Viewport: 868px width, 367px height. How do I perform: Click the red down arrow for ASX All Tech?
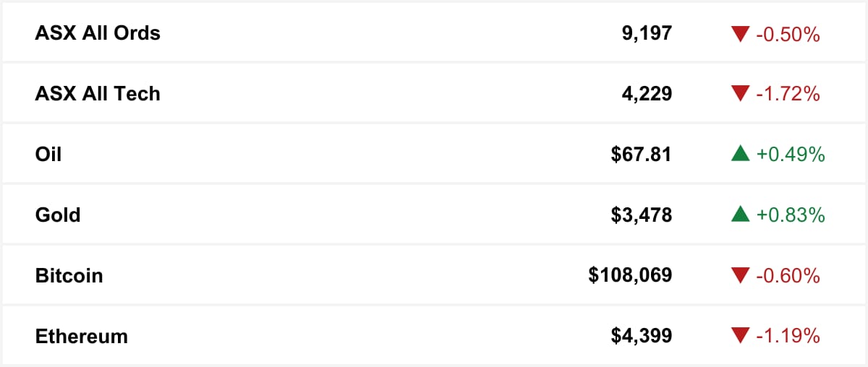coord(740,94)
